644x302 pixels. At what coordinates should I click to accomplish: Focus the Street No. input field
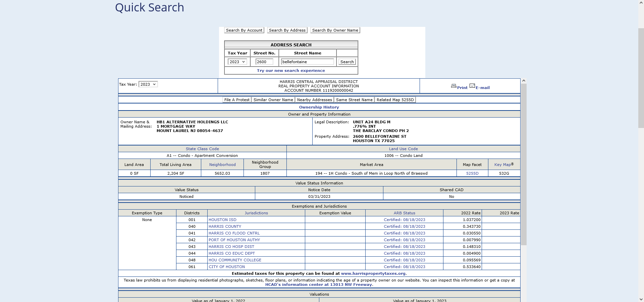(x=264, y=62)
